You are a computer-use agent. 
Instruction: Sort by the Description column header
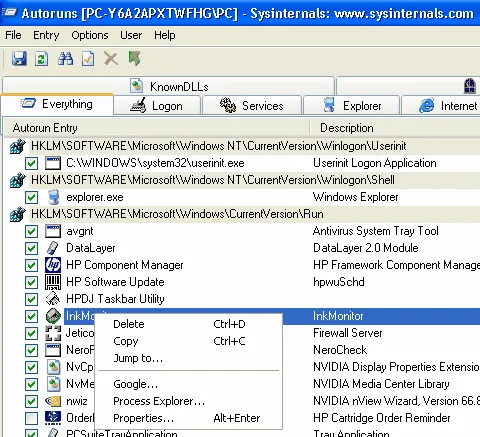(395, 128)
